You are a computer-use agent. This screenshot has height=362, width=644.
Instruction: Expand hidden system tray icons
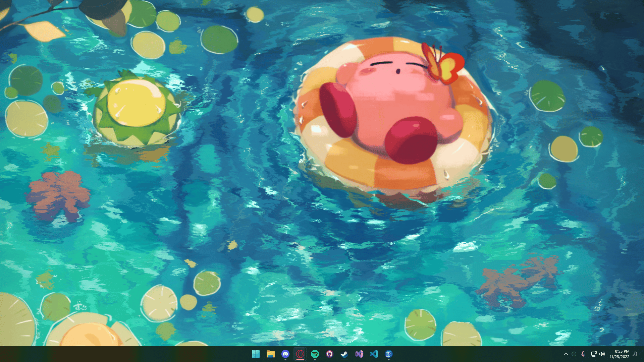coord(566,354)
